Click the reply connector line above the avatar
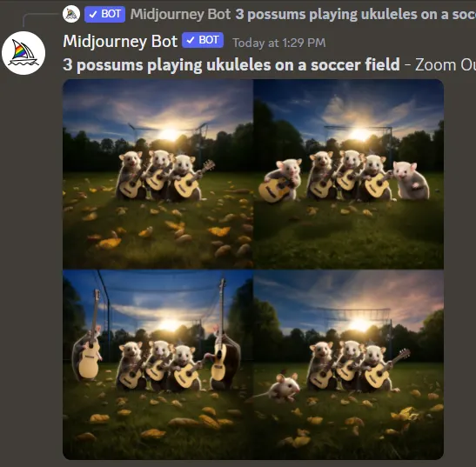 pyautogui.click(x=41, y=19)
